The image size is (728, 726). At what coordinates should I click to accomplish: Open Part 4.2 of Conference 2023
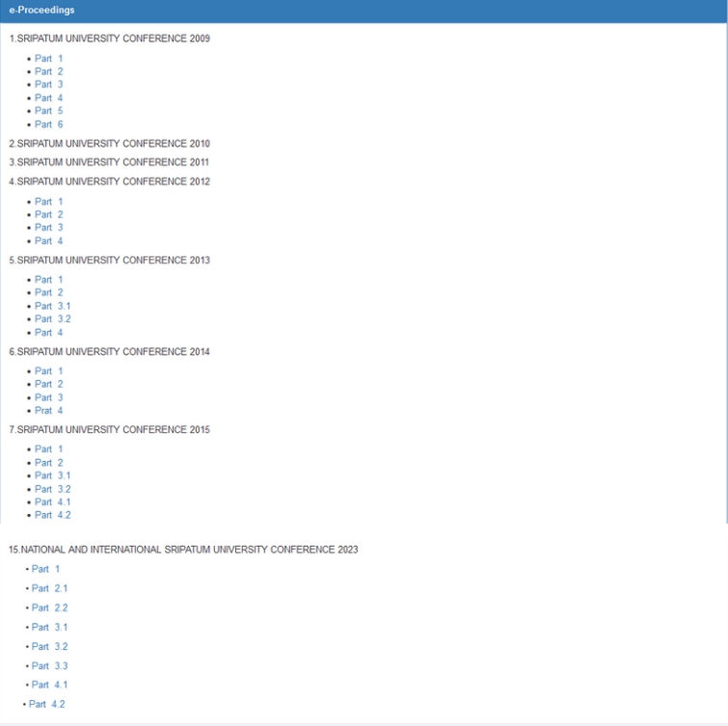(x=47, y=704)
